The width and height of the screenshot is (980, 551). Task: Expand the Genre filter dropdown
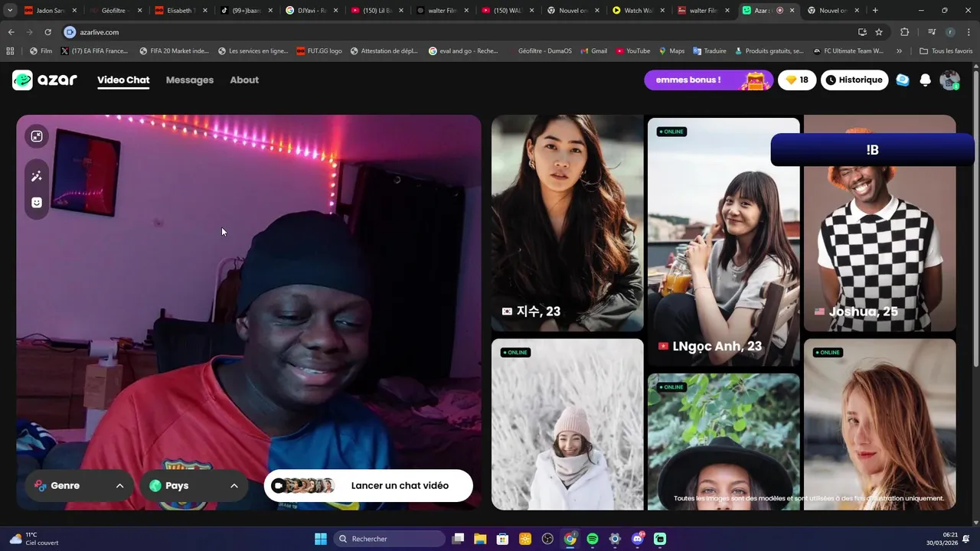click(80, 486)
